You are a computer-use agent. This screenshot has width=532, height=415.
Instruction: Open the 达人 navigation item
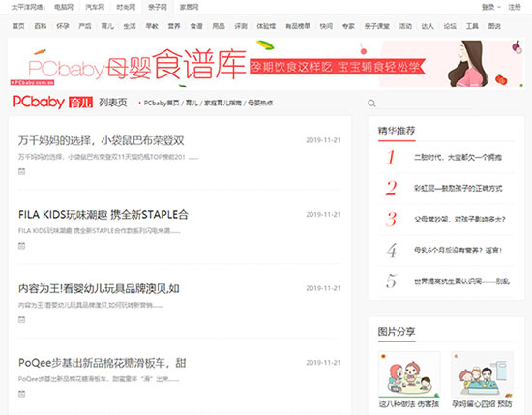[x=428, y=26]
